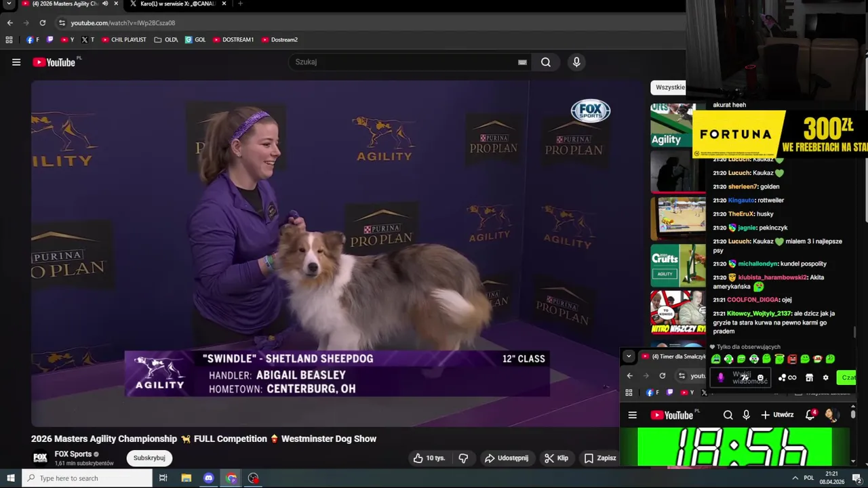
Task: Go back in the main browser
Action: [x=9, y=22]
